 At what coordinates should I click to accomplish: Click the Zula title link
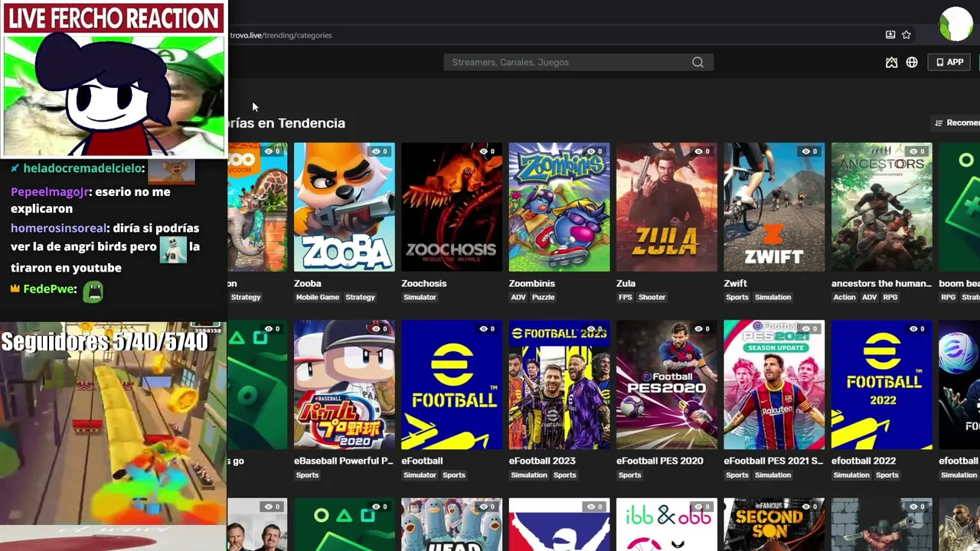click(626, 283)
